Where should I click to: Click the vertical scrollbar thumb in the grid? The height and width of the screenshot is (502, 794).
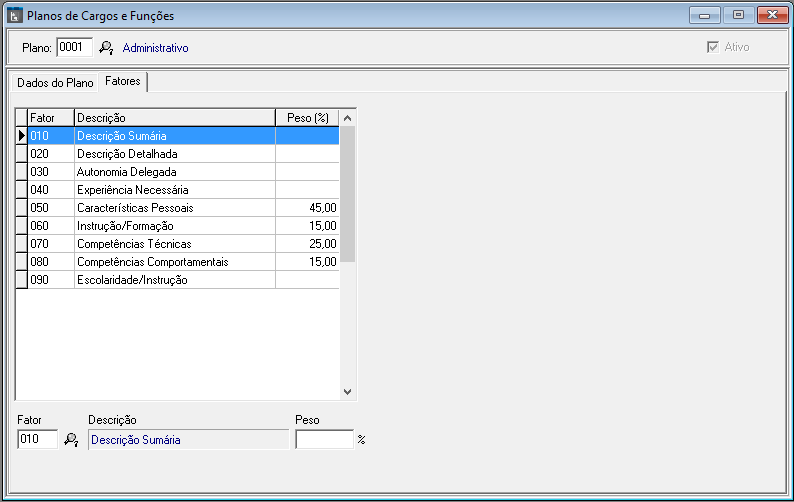pos(347,194)
